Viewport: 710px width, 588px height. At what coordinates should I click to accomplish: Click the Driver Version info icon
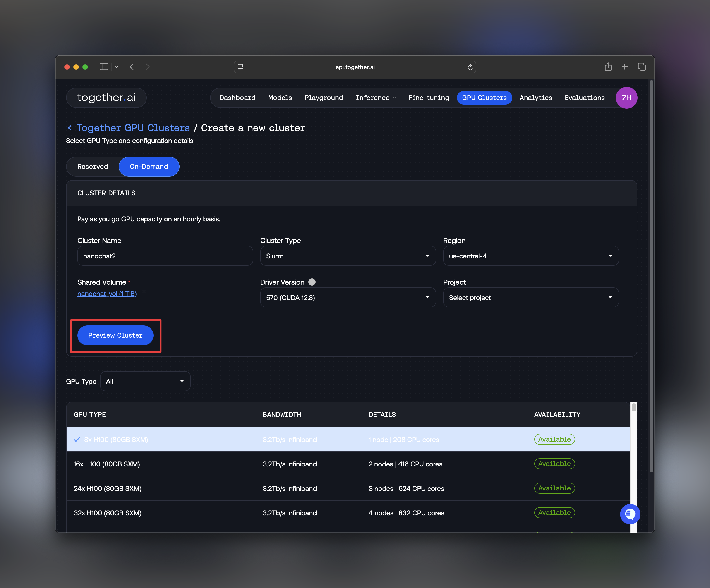tap(312, 282)
